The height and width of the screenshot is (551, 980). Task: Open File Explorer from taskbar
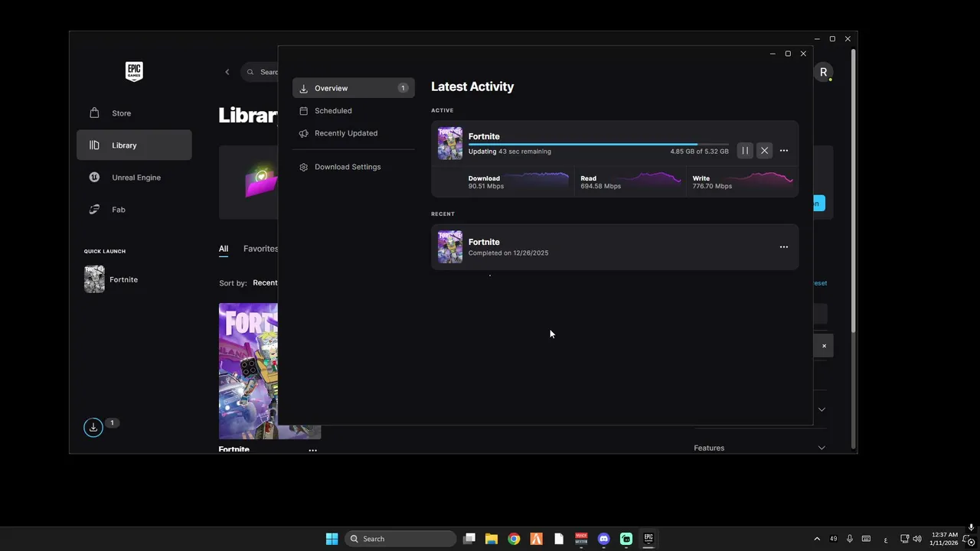tap(492, 539)
